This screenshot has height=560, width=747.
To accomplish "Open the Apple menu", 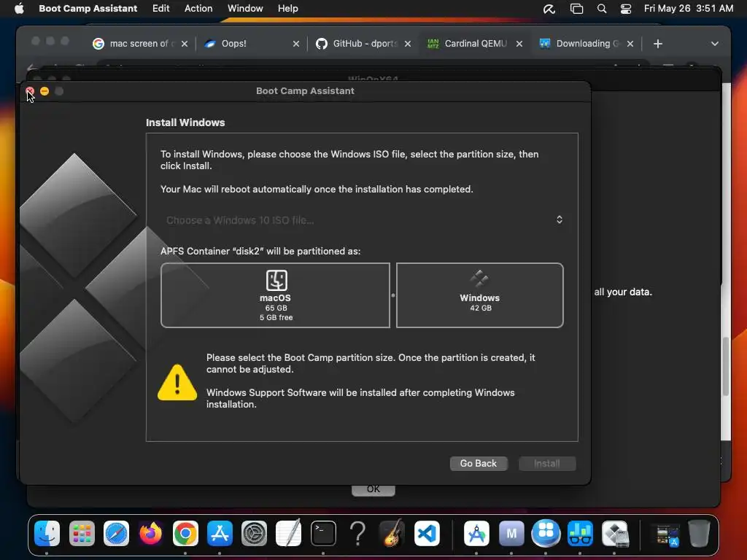I will pos(19,8).
